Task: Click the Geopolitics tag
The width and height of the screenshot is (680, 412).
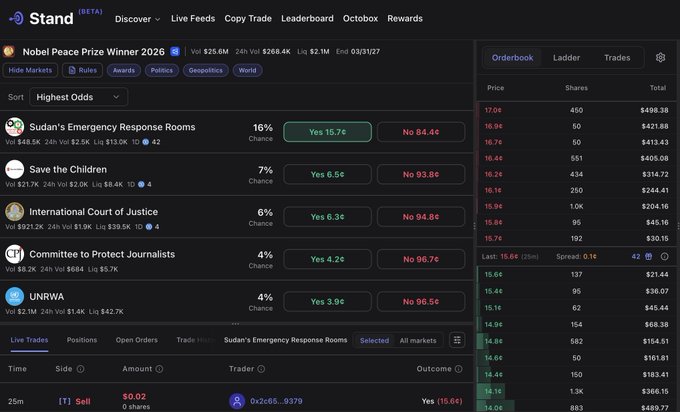Action: coord(206,70)
